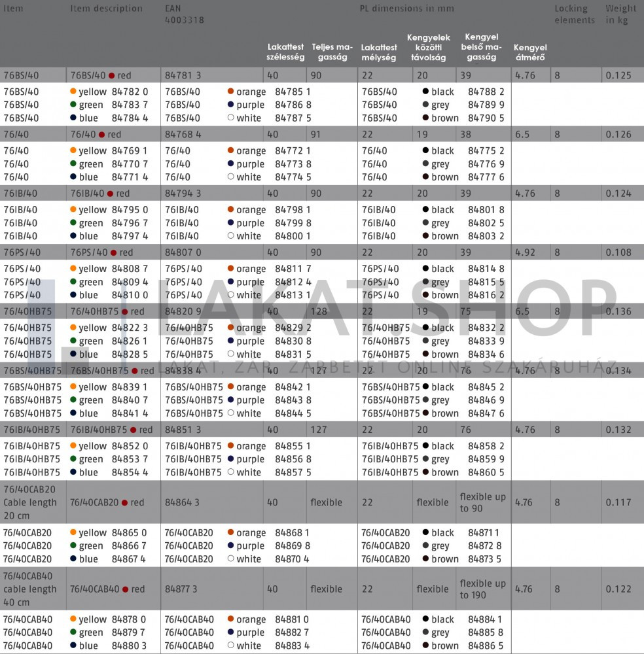Click the black dot next to 84832 2

(426, 328)
